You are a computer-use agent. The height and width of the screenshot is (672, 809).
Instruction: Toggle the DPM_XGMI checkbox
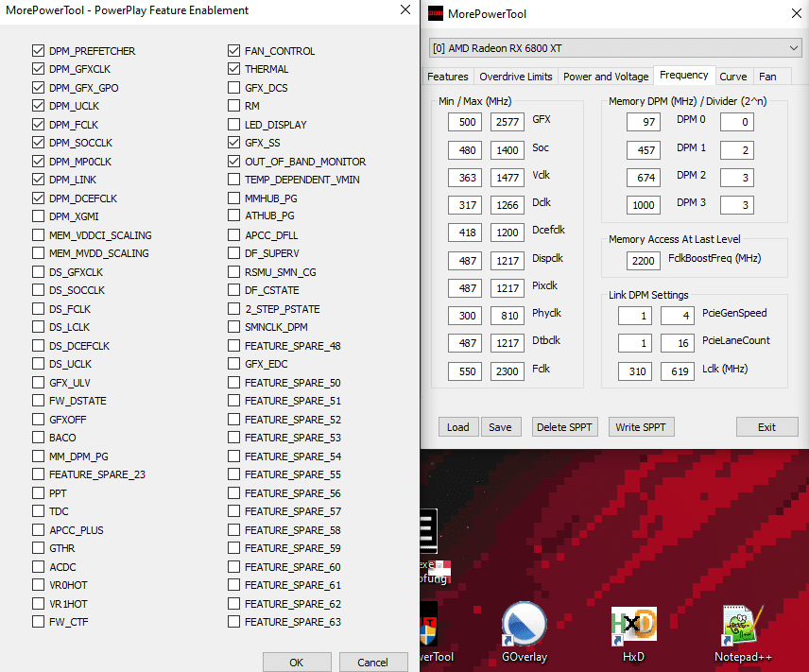pyautogui.click(x=38, y=216)
